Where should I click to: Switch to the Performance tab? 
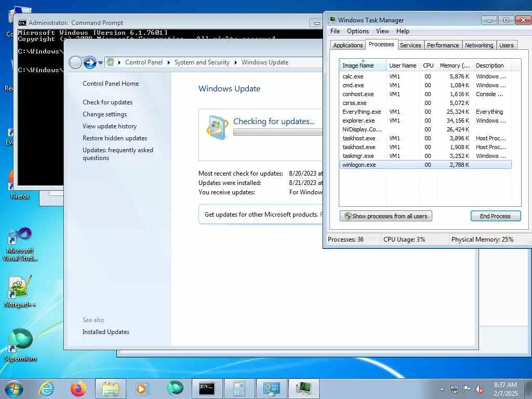(443, 45)
